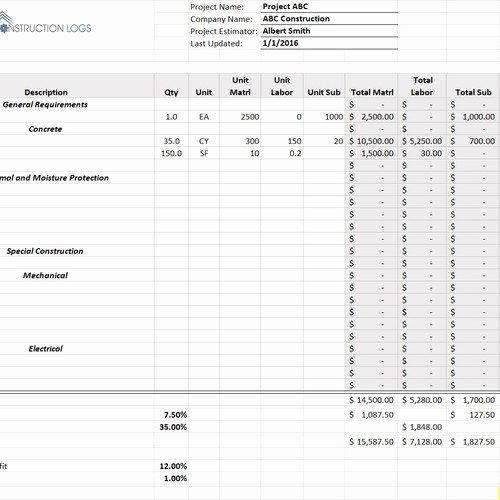Click the Last Updated label

pos(216,44)
